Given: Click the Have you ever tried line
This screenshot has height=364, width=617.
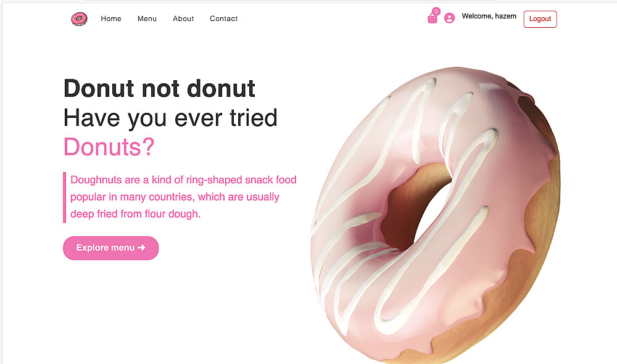Looking at the screenshot, I should (170, 118).
